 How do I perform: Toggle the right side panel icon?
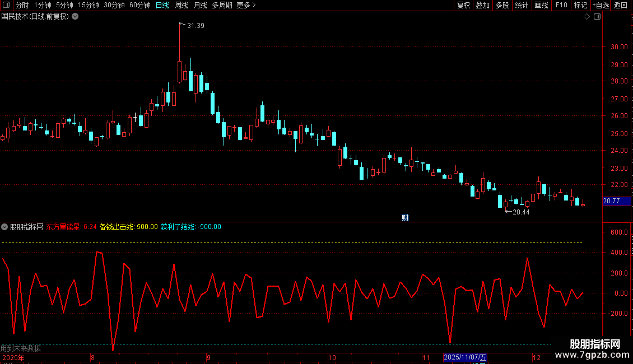click(x=597, y=17)
